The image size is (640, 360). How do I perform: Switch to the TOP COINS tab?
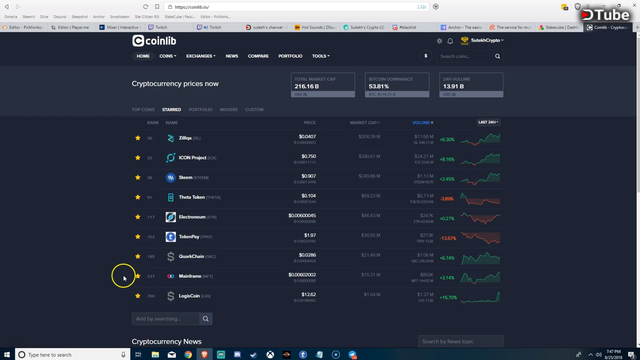pyautogui.click(x=143, y=110)
